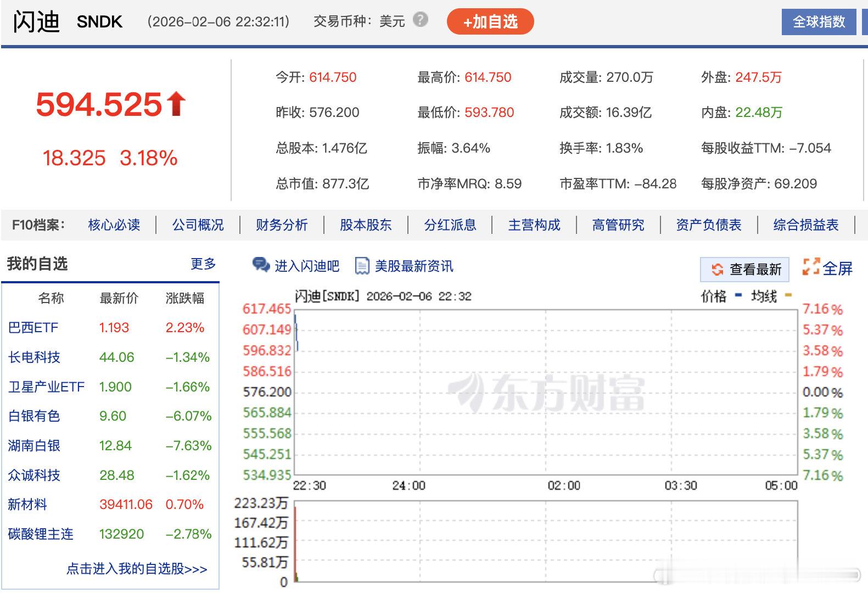Click the refresh icon in 查看最新
Screen dimensions: 868x593
pos(717,269)
